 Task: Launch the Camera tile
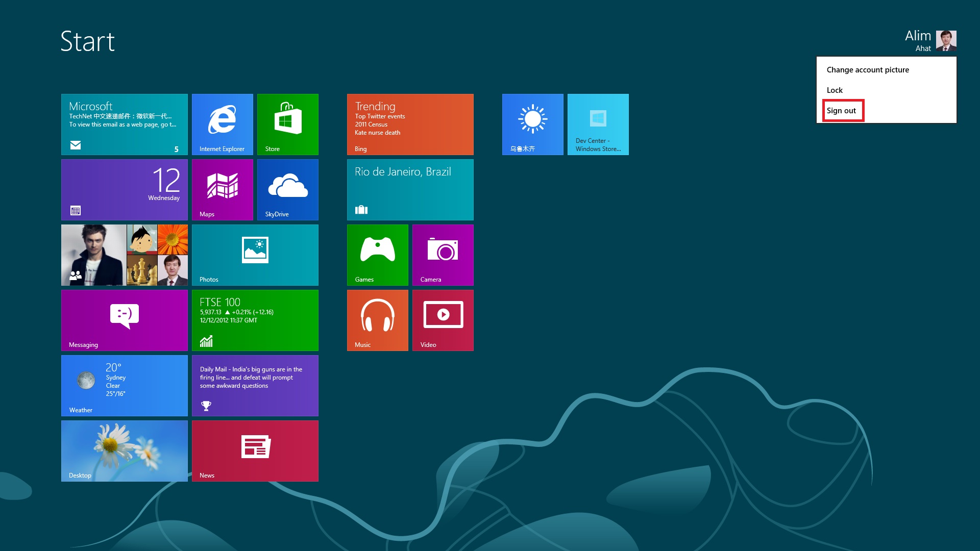coord(443,255)
